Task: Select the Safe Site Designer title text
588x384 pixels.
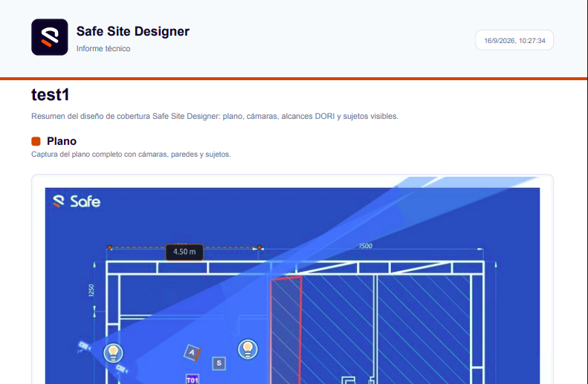Action: pos(133,31)
